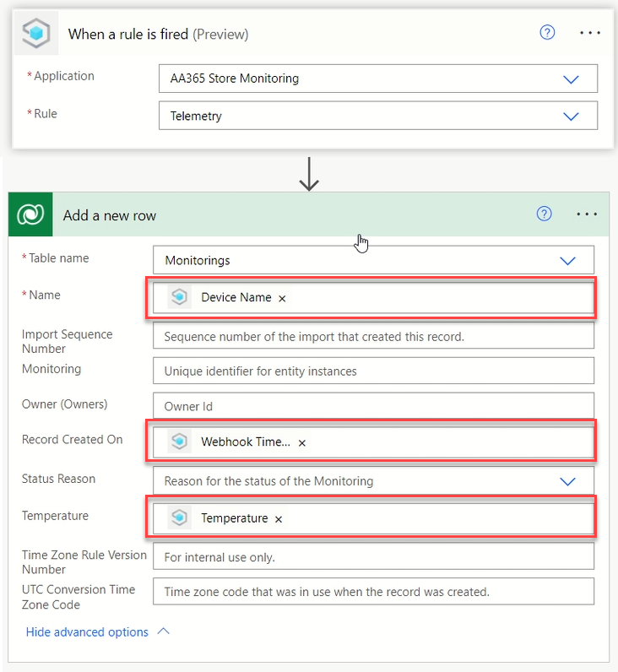Click the Time Zone Rule Version field
Image resolution: width=618 pixels, height=672 pixels.
[x=373, y=556]
